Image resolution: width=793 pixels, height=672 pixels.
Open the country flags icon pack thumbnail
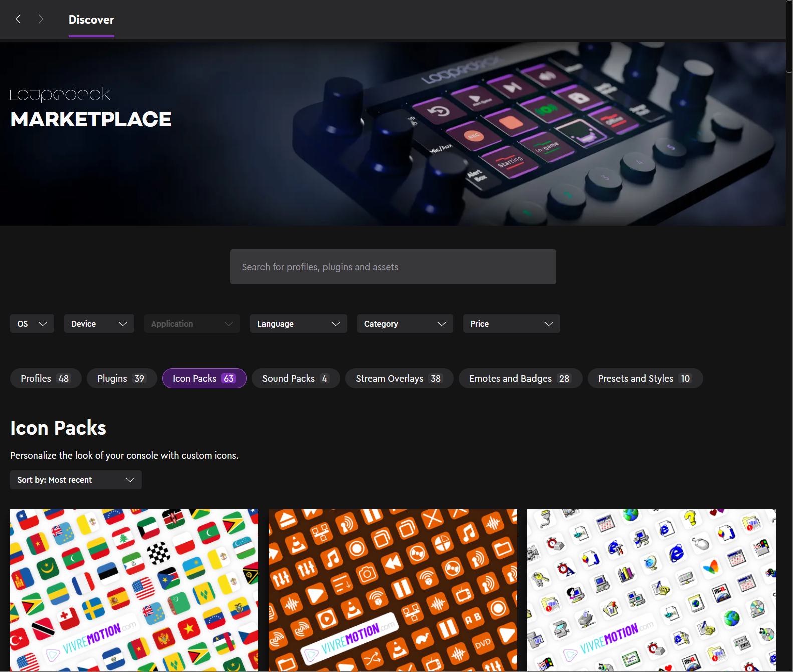134,590
